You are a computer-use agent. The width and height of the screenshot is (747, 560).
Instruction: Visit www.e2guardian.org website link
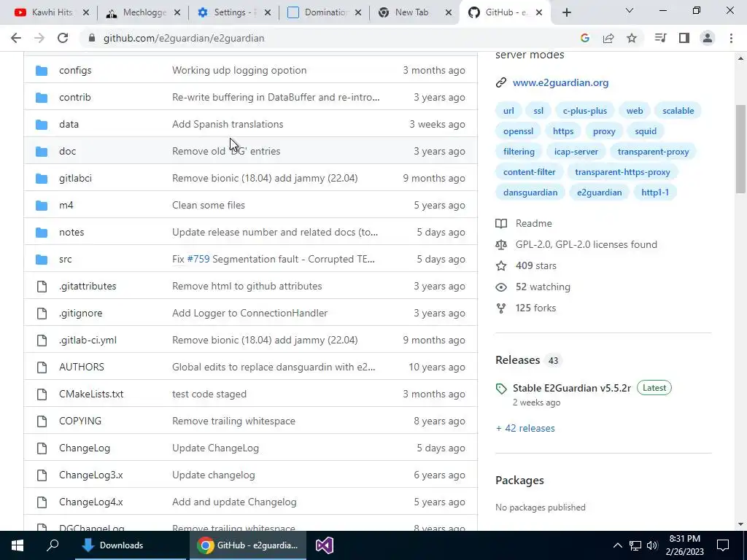pos(560,83)
